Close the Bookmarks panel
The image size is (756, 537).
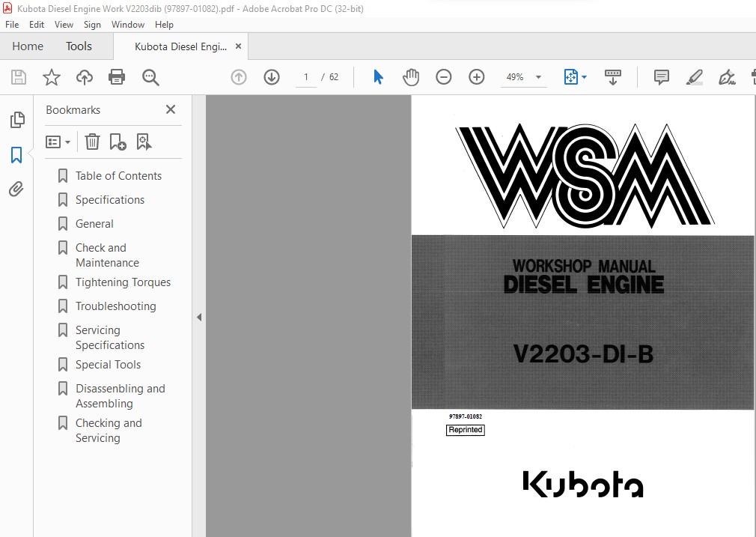pos(171,109)
